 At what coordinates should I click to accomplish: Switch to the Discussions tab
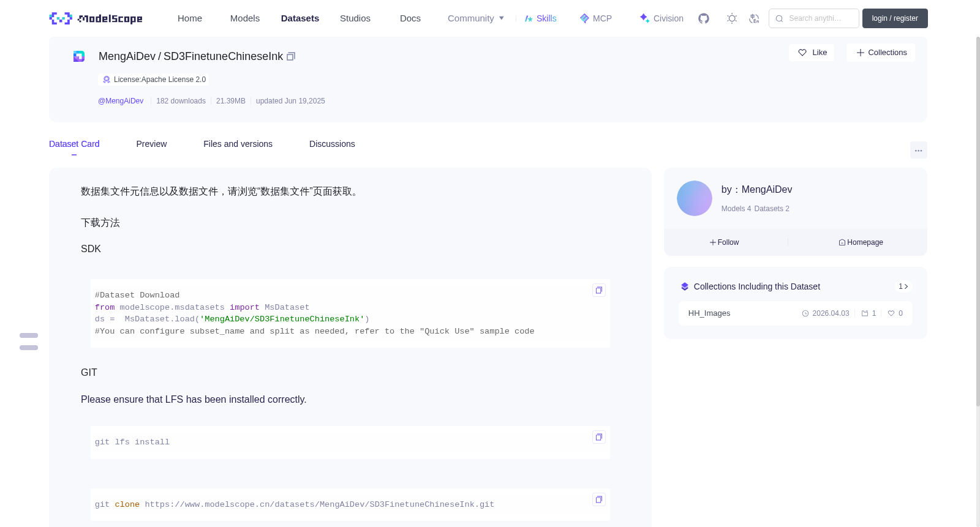pos(332,144)
